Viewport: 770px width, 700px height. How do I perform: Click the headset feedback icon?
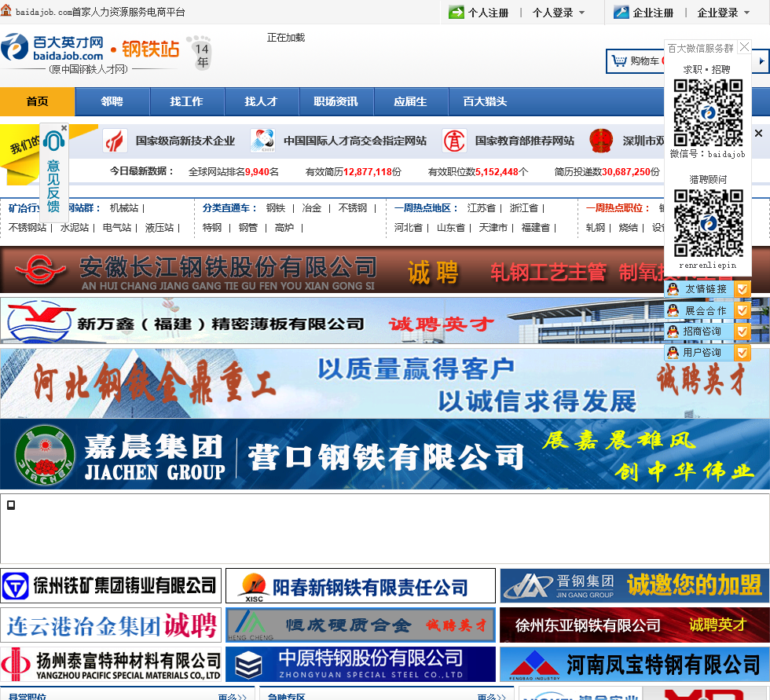53,141
